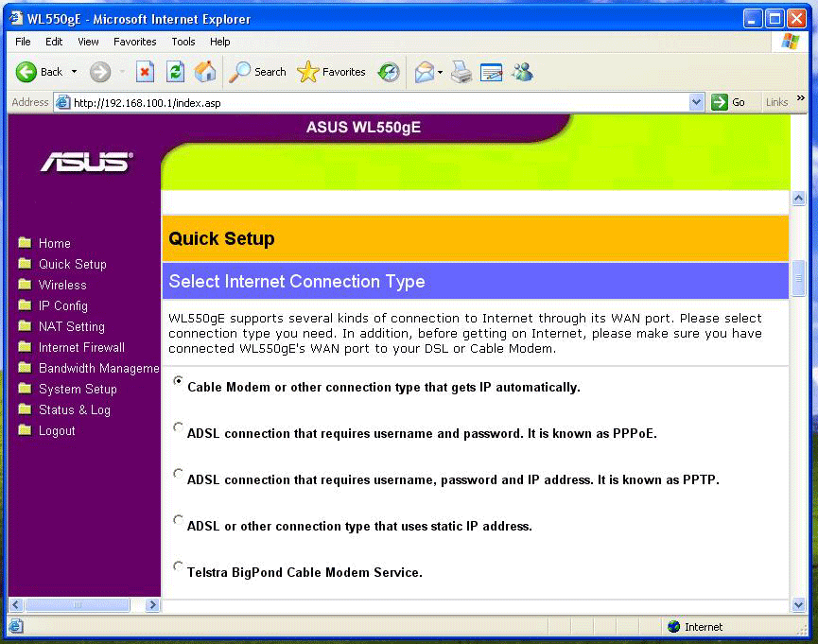Click folder icon next to Internet Firewall
The width and height of the screenshot is (818, 644).
(25, 347)
